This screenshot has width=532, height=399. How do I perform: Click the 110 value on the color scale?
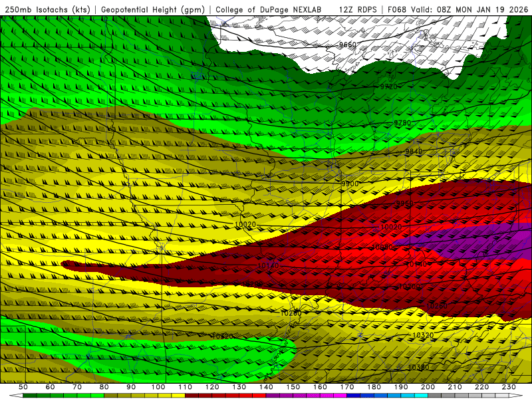[185, 387]
